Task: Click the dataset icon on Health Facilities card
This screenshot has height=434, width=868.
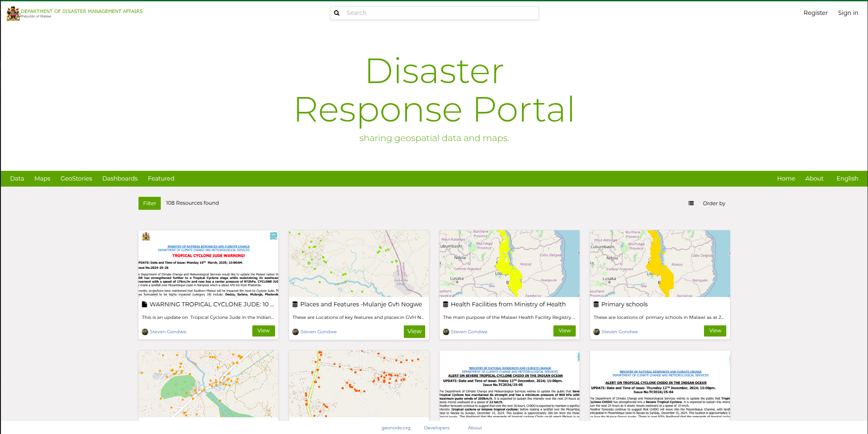Action: click(446, 304)
